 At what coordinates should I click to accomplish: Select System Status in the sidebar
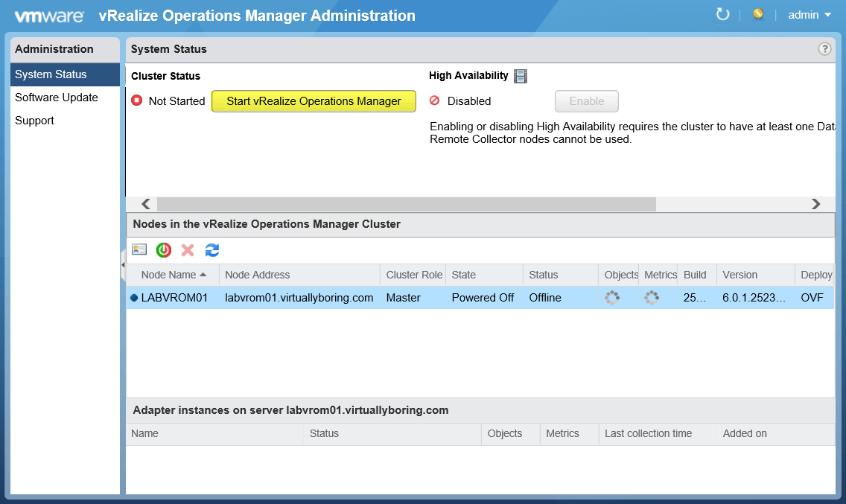65,74
